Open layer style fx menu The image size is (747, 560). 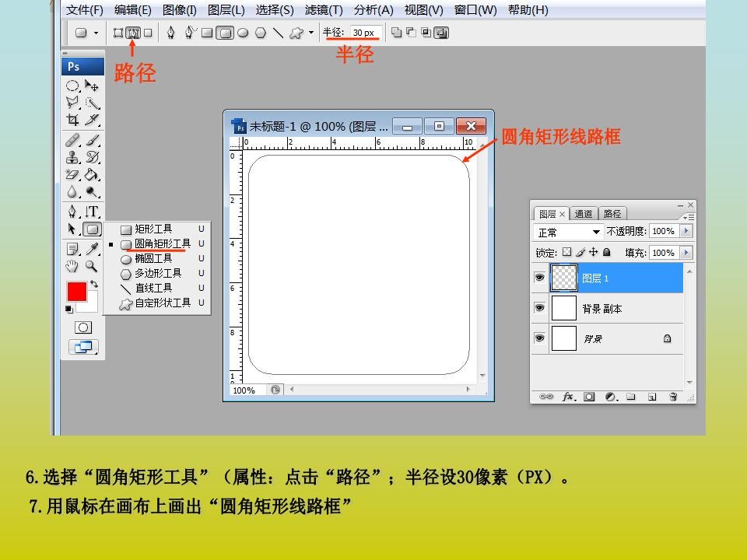click(x=569, y=397)
